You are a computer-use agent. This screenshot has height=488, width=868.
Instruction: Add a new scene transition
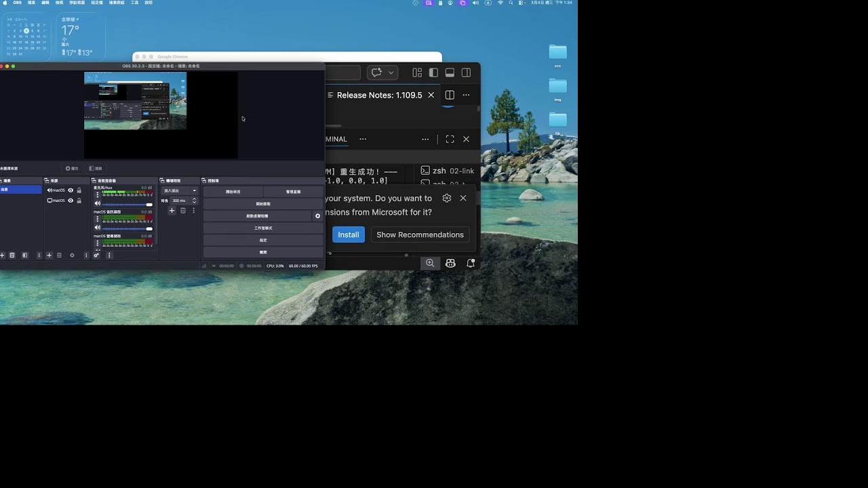[x=172, y=211]
